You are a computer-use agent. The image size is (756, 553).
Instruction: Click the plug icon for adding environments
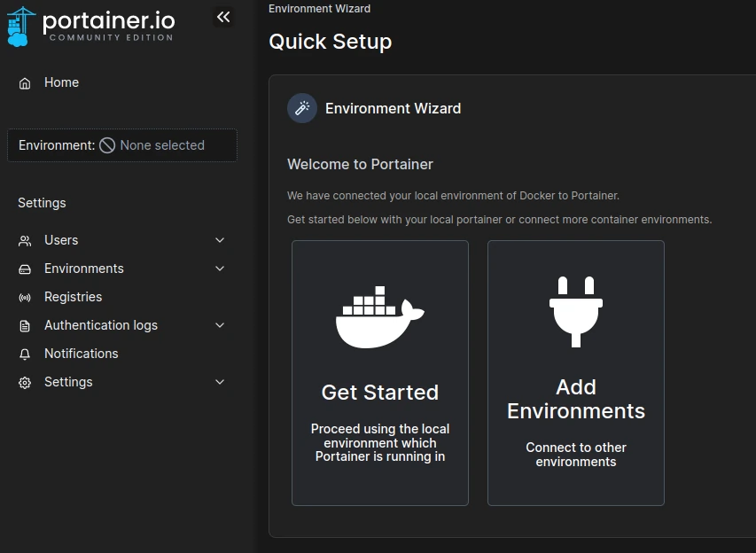pos(575,311)
